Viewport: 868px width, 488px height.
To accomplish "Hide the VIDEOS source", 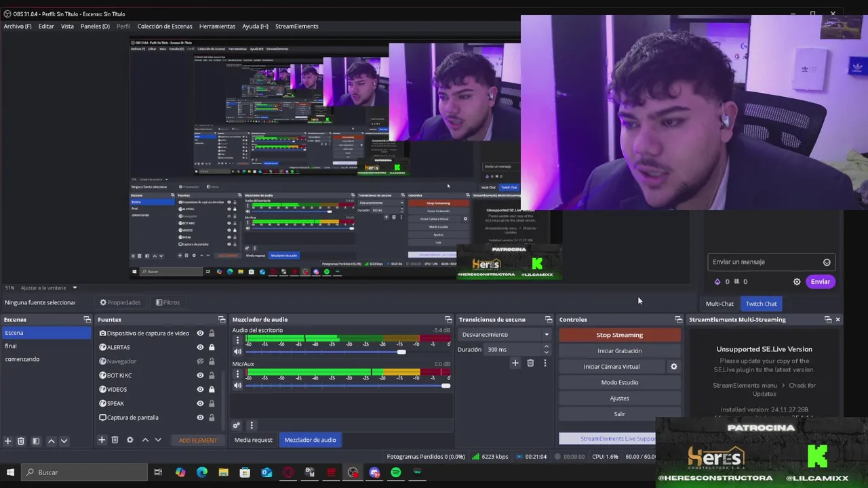I will tap(200, 390).
